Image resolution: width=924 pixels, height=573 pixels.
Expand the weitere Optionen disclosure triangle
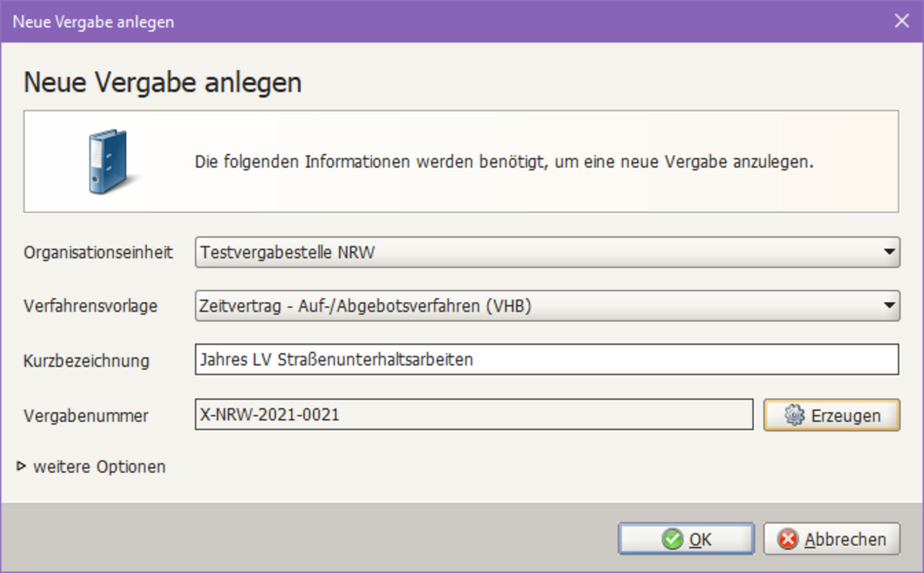click(x=22, y=466)
